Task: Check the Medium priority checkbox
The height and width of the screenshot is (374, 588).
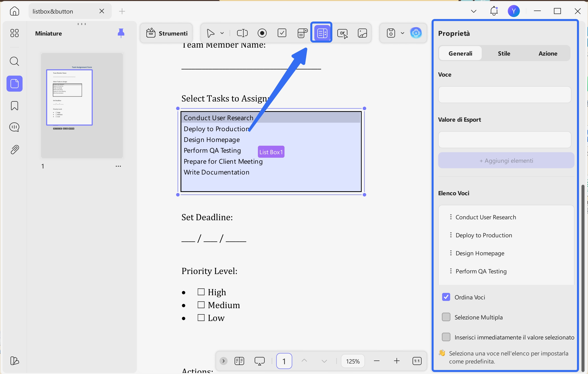Action: [201, 305]
